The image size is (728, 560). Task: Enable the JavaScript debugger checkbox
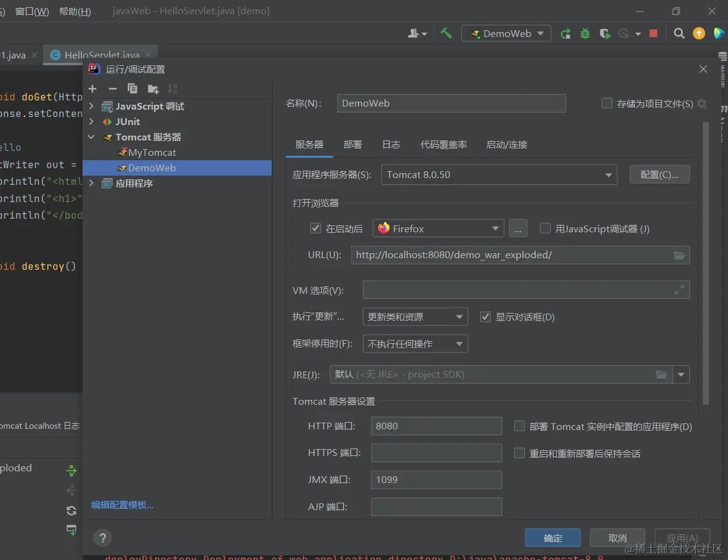[545, 228]
